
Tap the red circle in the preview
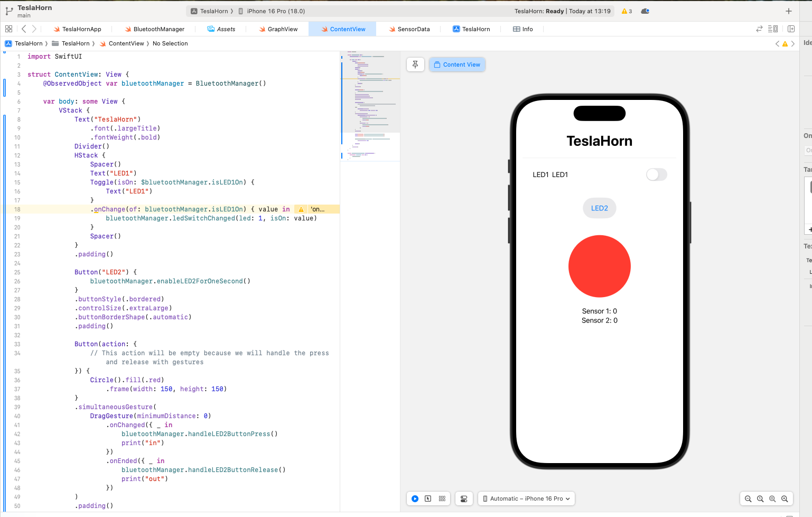point(599,266)
